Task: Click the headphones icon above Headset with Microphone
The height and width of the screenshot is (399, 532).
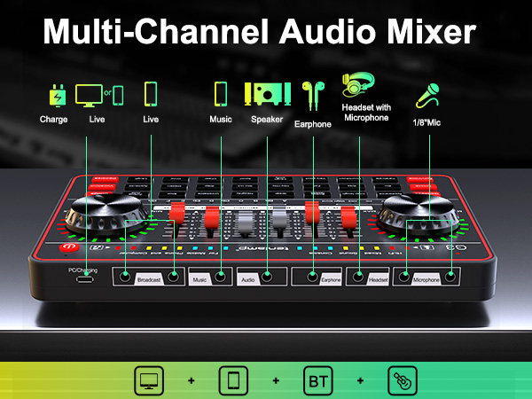Action: [358, 84]
